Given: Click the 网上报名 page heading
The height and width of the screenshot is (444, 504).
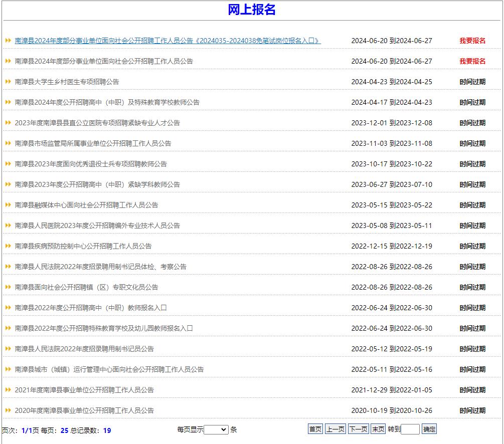Looking at the screenshot, I should 252,10.
